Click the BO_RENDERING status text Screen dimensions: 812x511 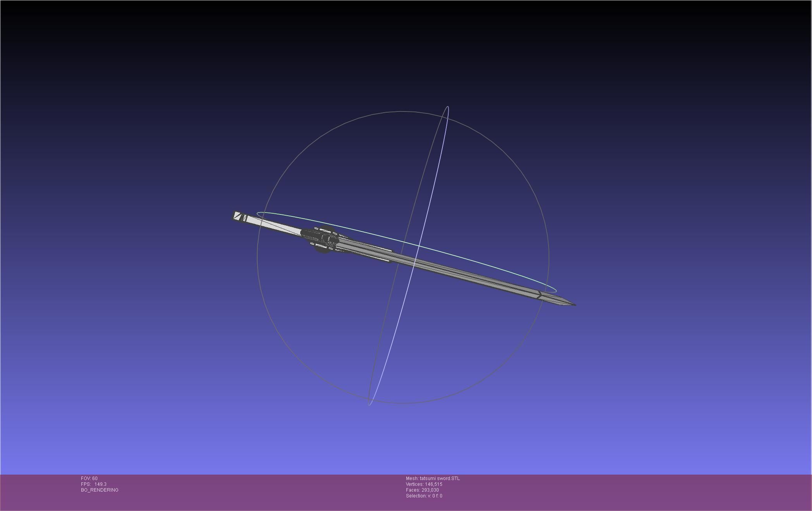(100, 490)
